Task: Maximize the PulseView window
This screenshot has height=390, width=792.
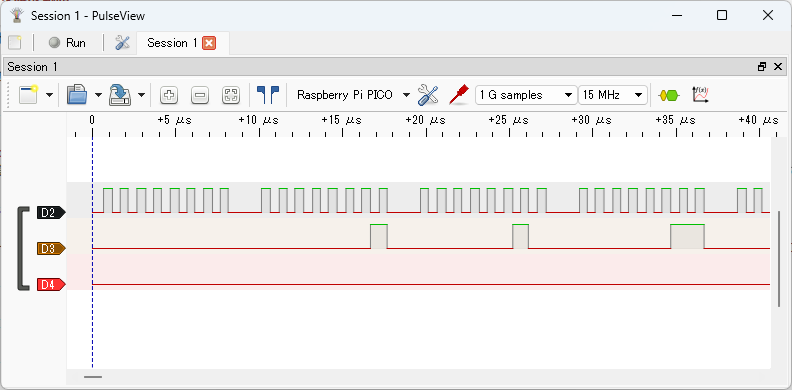Action: [x=722, y=16]
